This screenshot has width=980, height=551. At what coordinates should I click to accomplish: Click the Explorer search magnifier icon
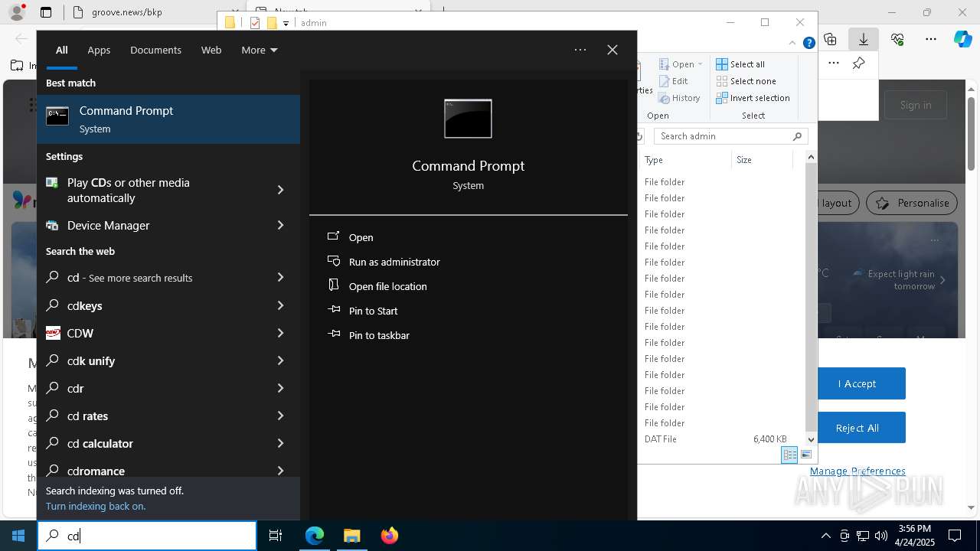click(x=797, y=136)
